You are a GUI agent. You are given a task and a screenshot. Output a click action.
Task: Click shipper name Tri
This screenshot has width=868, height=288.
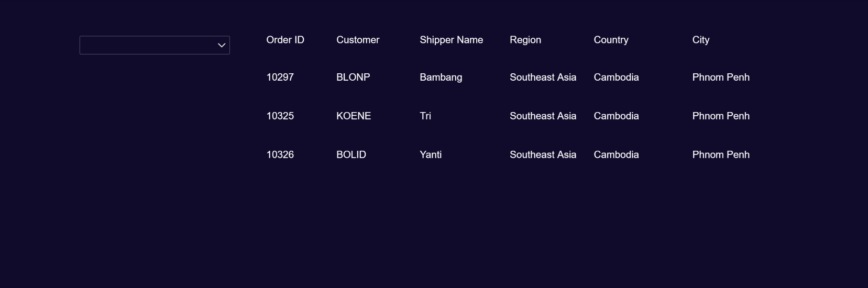tap(425, 116)
